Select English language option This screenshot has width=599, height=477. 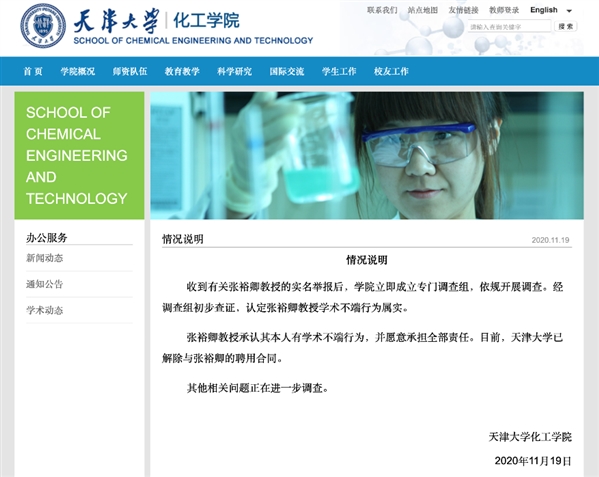click(544, 10)
